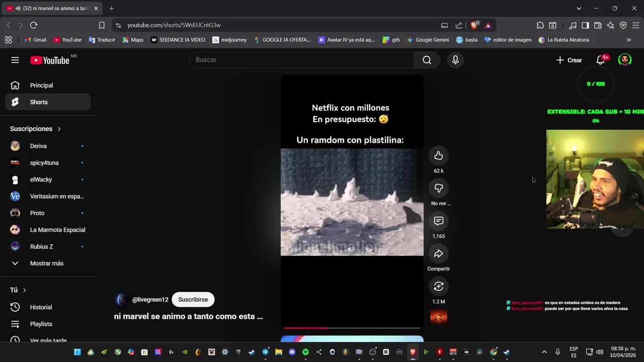Open the short's sound thumbnail

tap(439, 317)
